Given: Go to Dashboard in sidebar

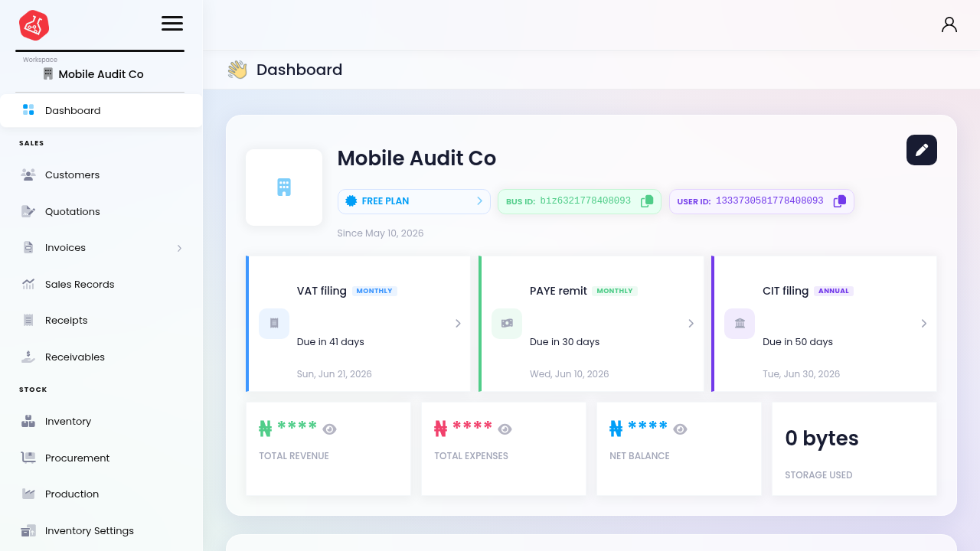Looking at the screenshot, I should 101,110.
